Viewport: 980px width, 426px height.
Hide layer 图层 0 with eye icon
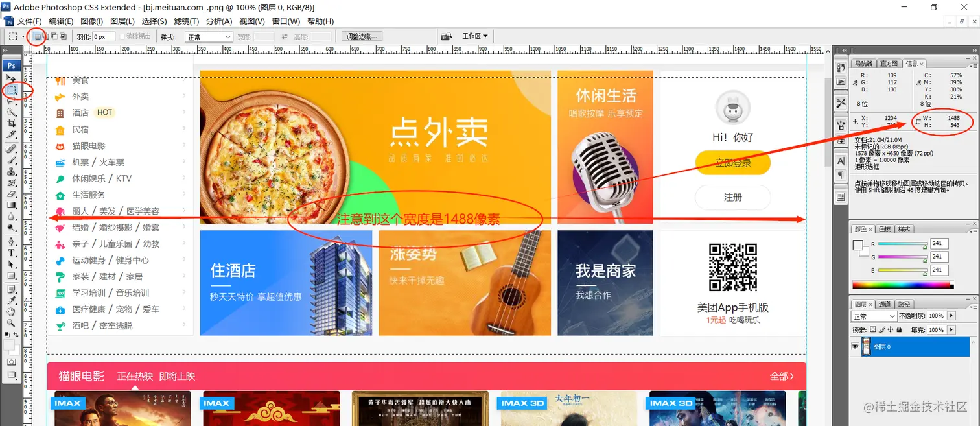click(855, 347)
